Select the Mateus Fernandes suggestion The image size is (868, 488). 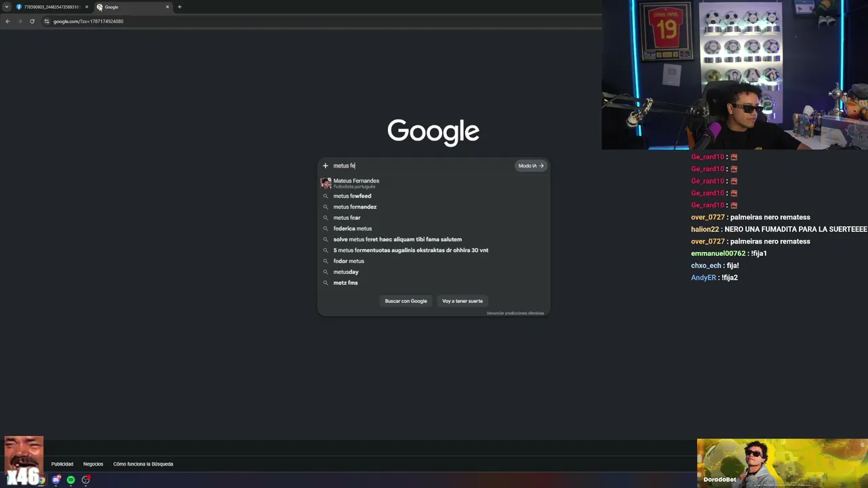pyautogui.click(x=434, y=183)
